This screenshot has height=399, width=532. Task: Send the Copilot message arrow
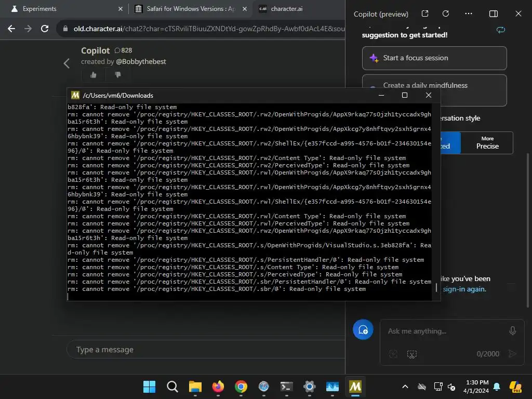[512, 354]
